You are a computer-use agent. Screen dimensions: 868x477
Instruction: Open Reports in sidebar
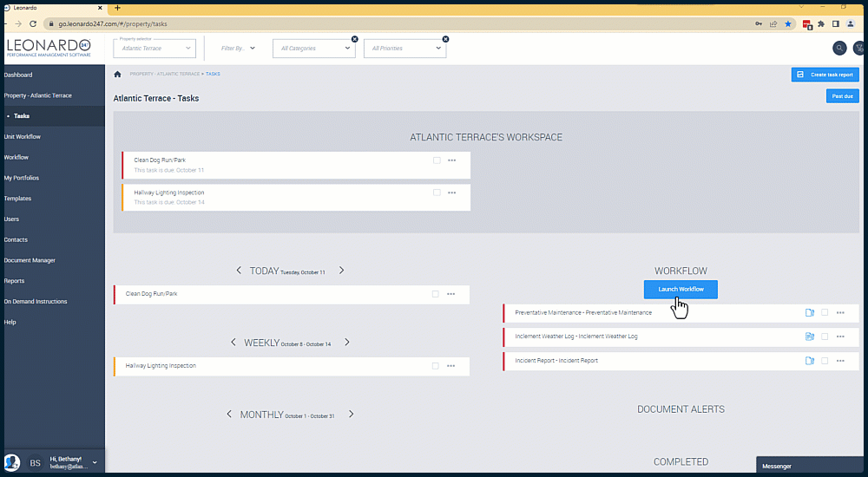pyautogui.click(x=15, y=281)
